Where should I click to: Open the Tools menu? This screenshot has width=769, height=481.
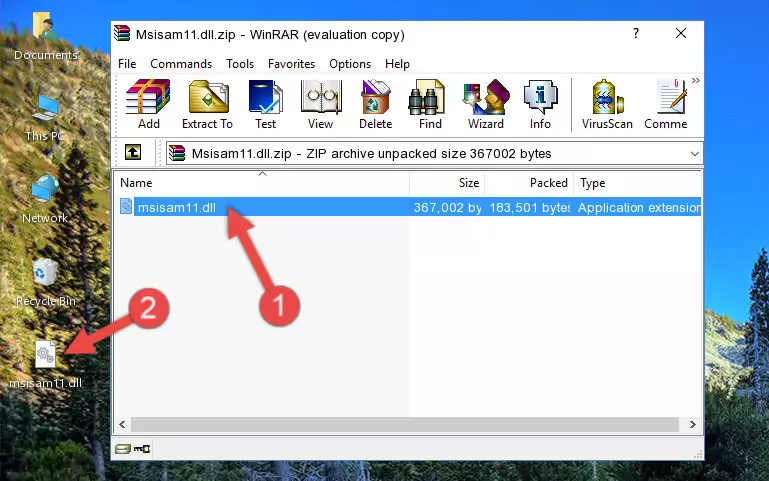point(240,64)
